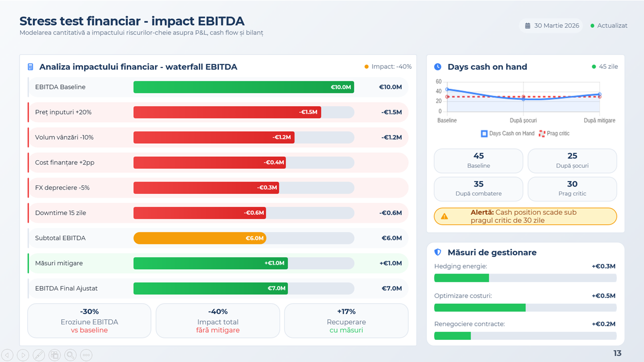This screenshot has height=362, width=644.
Task: Click the EBITDA Baseline row label
Action: 60,87
